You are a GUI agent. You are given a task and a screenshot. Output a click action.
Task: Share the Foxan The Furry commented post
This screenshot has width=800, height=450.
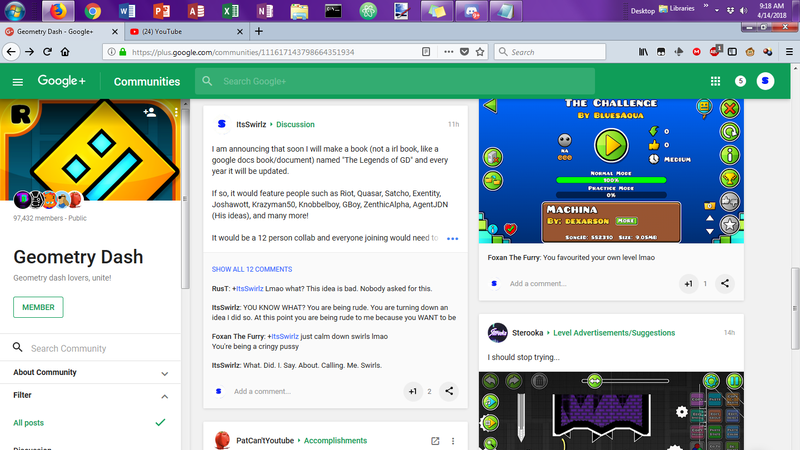(x=724, y=284)
